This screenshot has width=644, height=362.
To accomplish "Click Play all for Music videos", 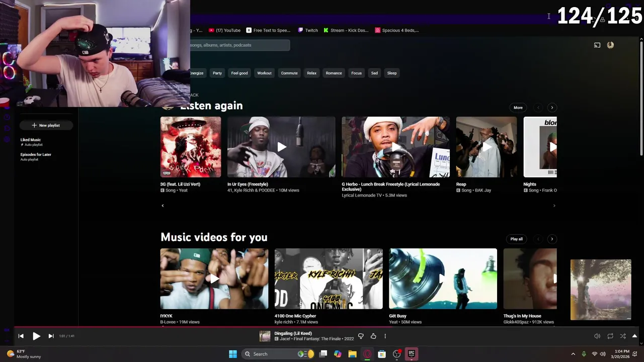I will 517,239.
